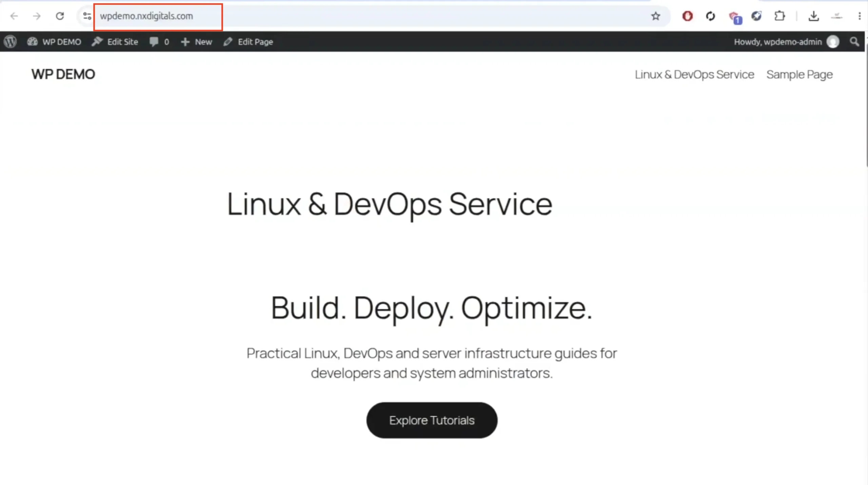Open site information icon in address bar
The height and width of the screenshot is (485, 868).
click(87, 16)
